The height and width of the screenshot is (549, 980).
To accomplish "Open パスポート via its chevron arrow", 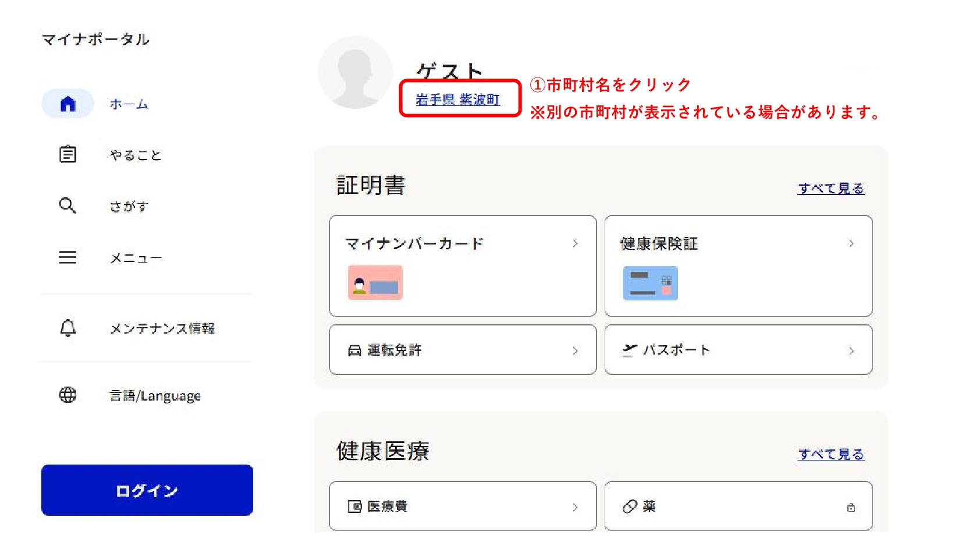I will coord(851,350).
